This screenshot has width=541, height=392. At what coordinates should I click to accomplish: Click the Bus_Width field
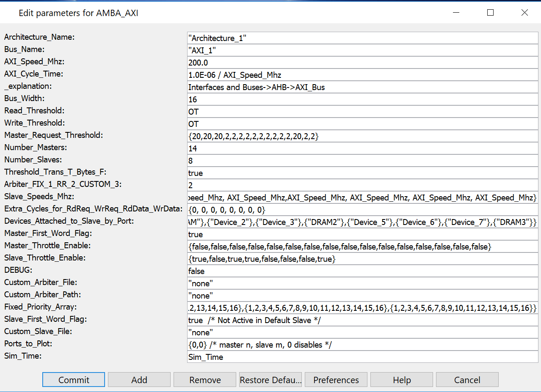point(362,99)
